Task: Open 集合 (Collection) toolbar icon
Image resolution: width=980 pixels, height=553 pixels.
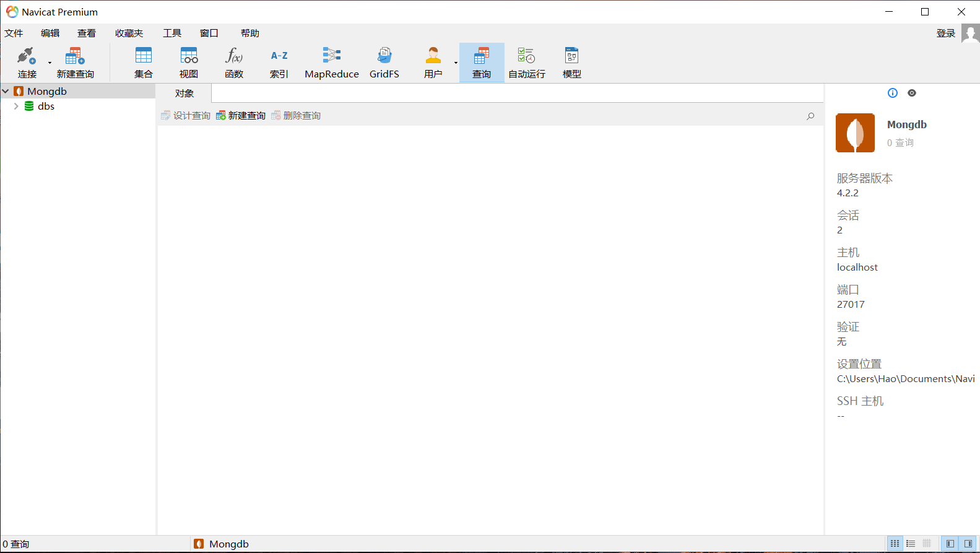Action: [144, 63]
